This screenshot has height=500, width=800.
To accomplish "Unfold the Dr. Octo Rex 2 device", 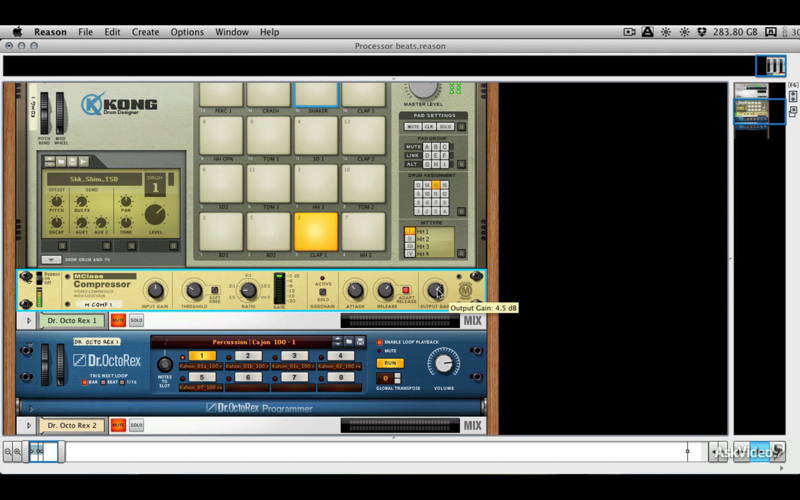I will tap(29, 425).
